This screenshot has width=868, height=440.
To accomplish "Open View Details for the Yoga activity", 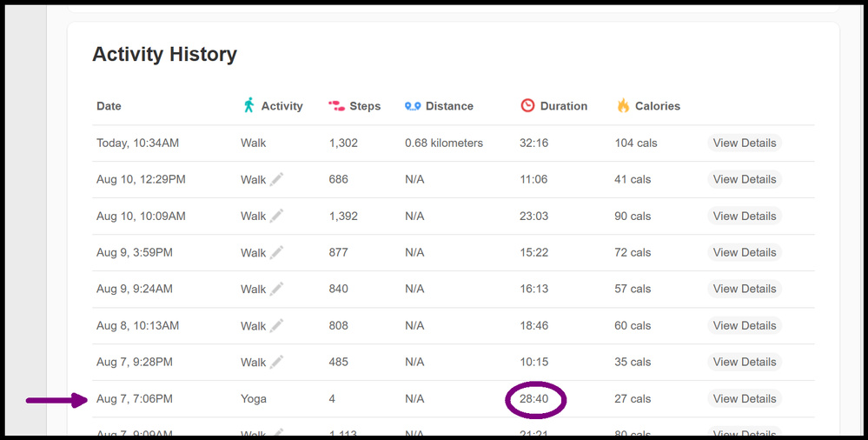I will (744, 398).
